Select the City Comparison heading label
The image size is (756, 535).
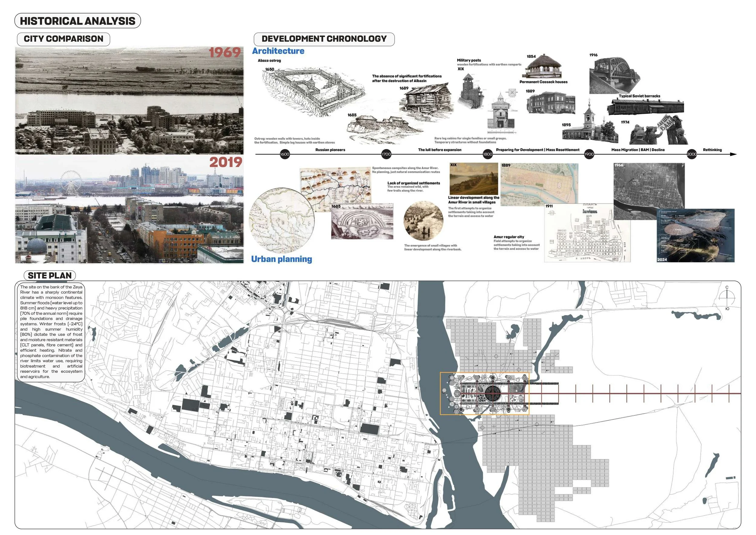(63, 39)
